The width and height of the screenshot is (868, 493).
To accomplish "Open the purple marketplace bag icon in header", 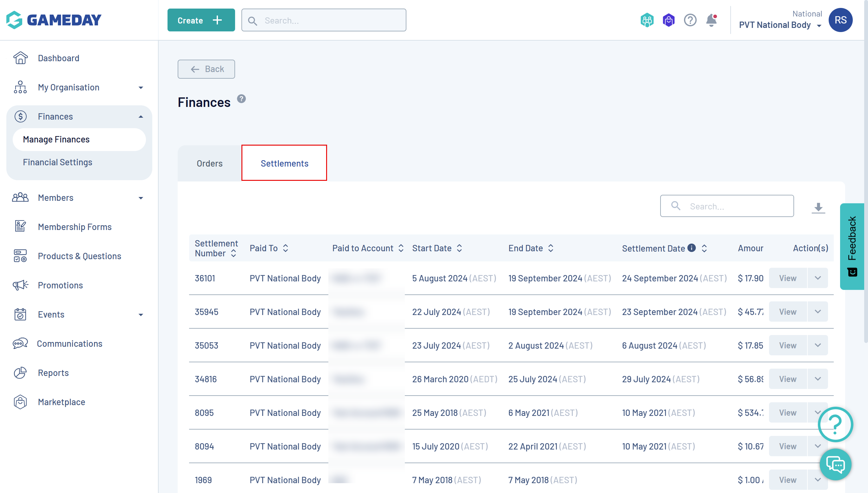I will [668, 20].
